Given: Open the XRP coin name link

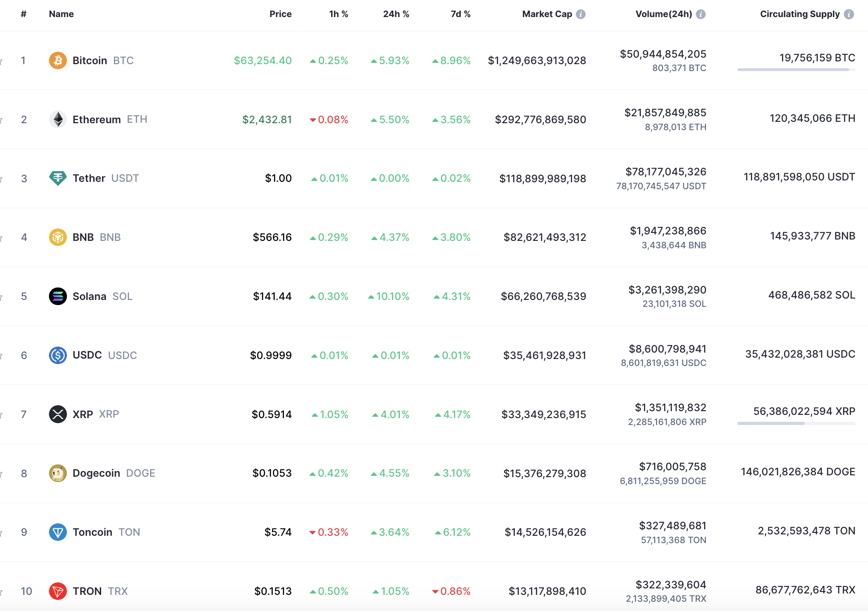Looking at the screenshot, I should pos(83,414).
